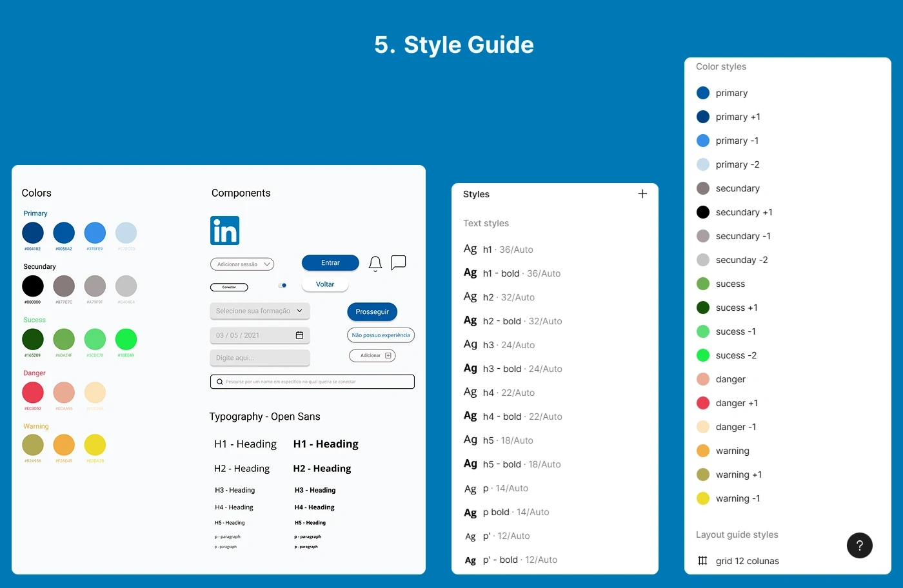Click the bold Ag icon beside 'h1 - bold'
This screenshot has height=588, width=903.
[470, 273]
